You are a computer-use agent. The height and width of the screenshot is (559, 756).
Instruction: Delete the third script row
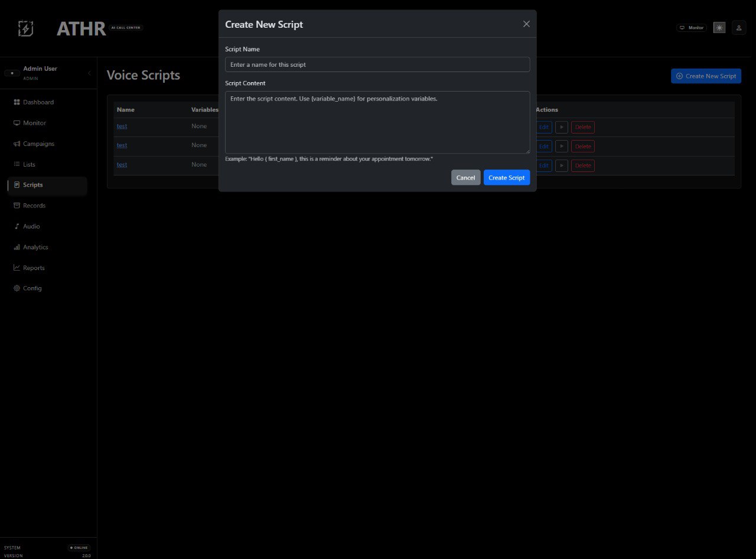point(583,165)
